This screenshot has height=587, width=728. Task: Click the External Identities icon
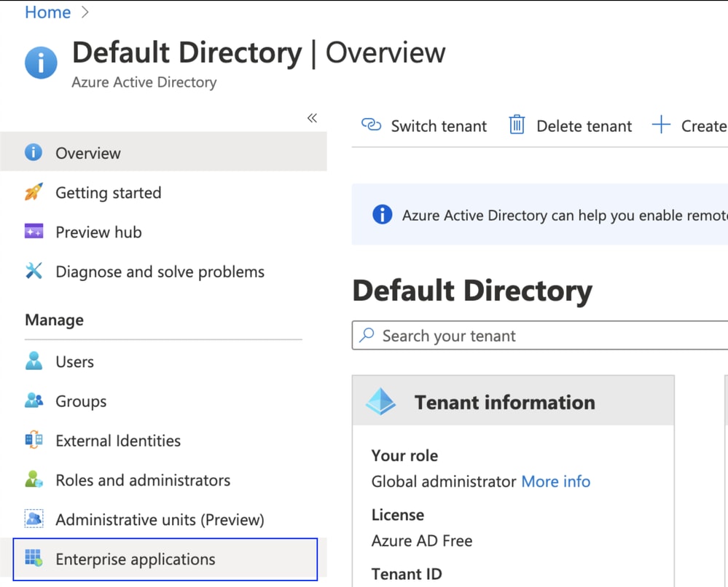coord(34,440)
